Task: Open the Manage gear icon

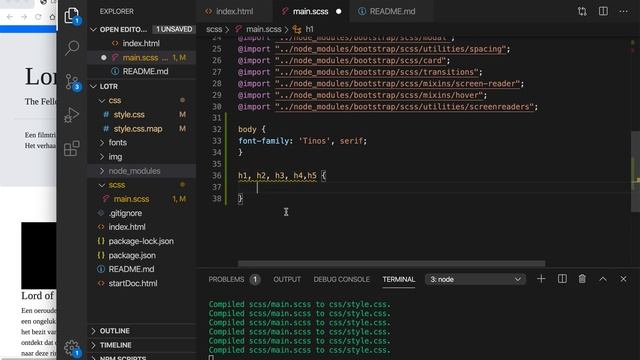Action: tap(72, 348)
